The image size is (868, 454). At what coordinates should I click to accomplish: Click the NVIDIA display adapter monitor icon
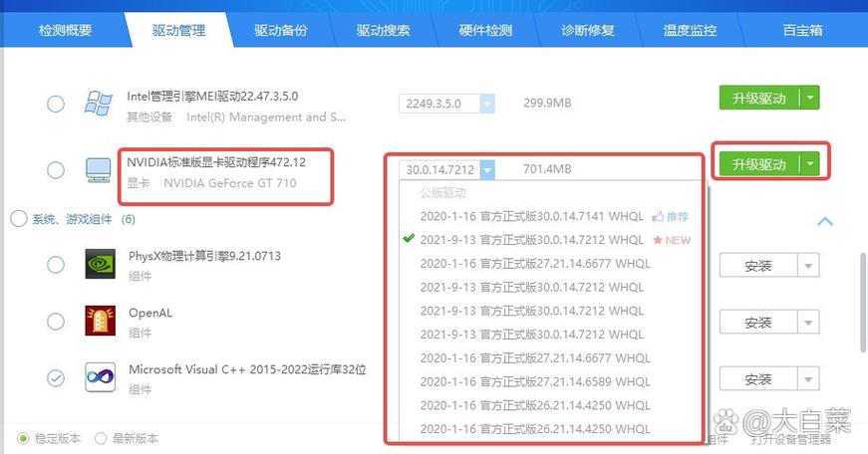point(99,170)
